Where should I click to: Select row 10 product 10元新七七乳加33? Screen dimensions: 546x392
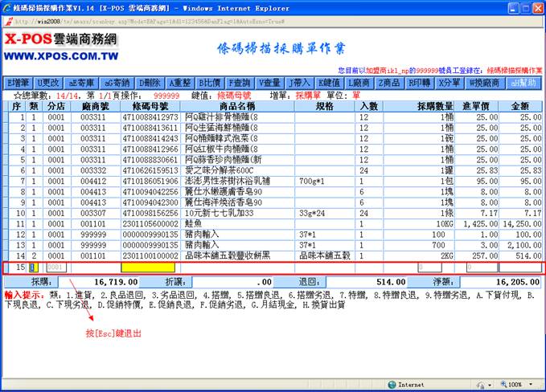220,213
